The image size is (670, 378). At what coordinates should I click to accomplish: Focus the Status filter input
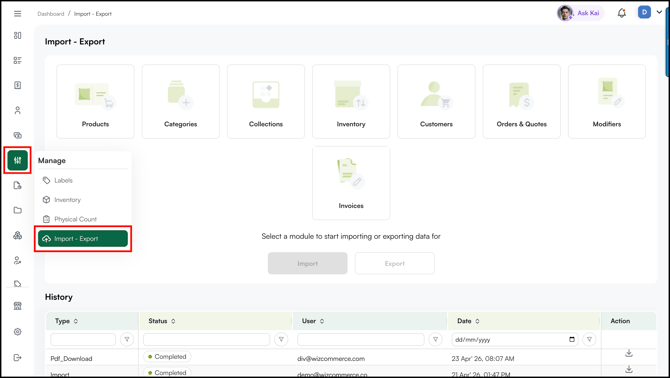[206, 340]
